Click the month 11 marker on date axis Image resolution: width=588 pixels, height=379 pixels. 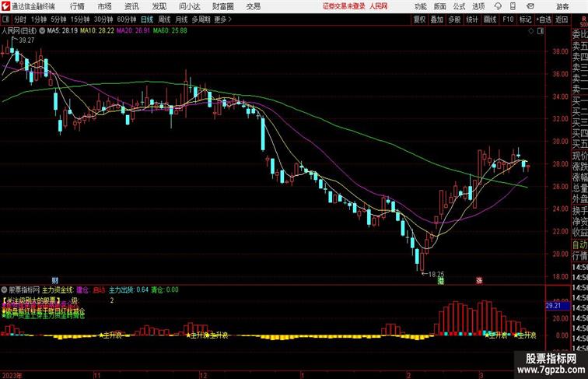click(x=96, y=375)
